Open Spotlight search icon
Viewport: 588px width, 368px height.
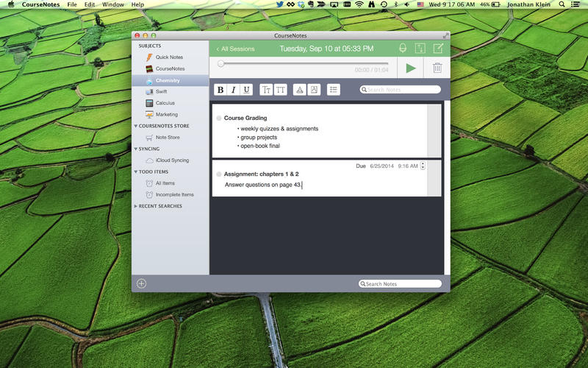tap(562, 4)
